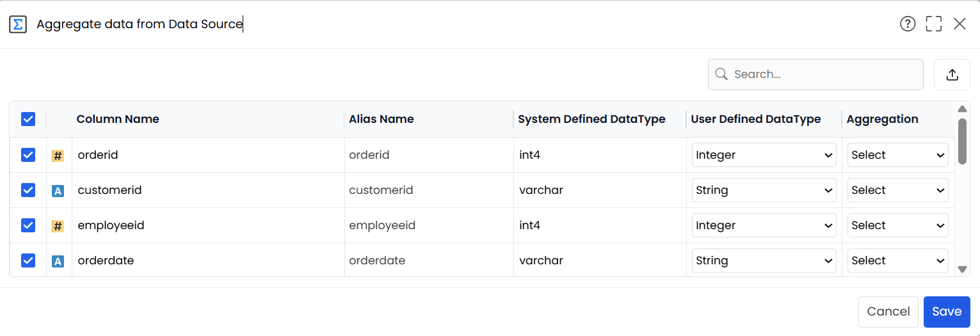The height and width of the screenshot is (336, 980).
Task: Open User Defined DataType dropdown for customerid
Action: 764,190
